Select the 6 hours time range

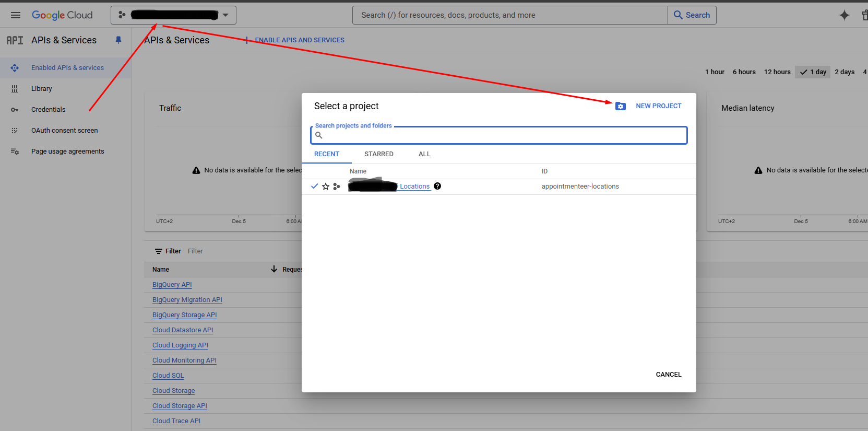click(x=744, y=72)
